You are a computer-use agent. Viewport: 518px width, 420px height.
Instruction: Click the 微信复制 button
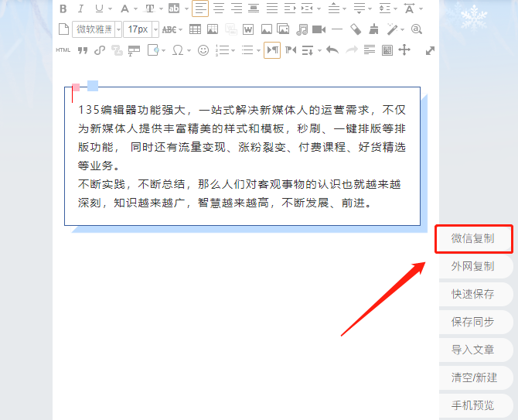click(x=473, y=238)
